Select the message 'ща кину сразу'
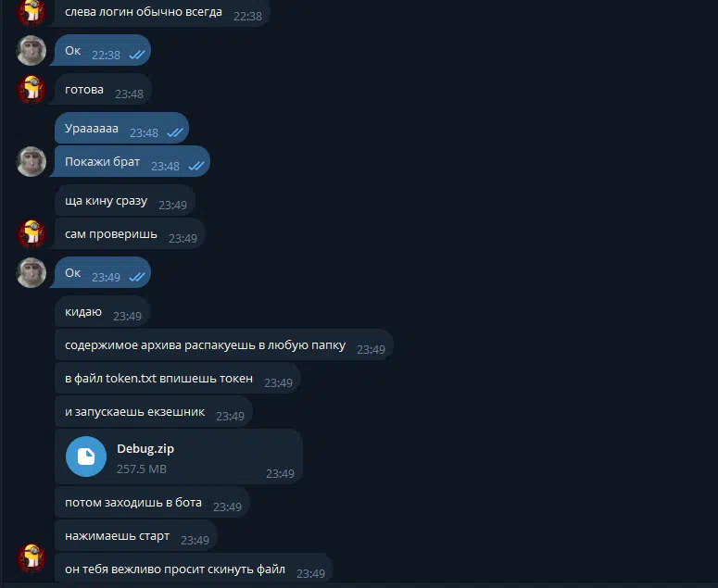 (x=124, y=200)
